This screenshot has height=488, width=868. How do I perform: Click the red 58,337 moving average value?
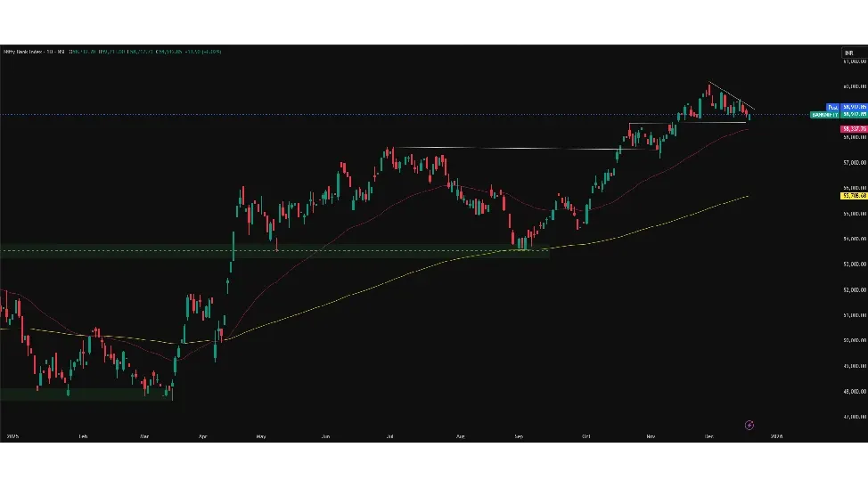(854, 129)
